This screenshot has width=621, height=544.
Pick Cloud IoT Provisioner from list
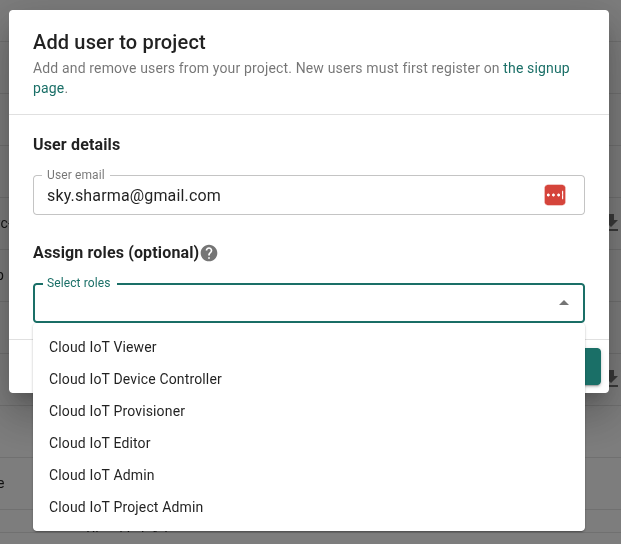117,411
